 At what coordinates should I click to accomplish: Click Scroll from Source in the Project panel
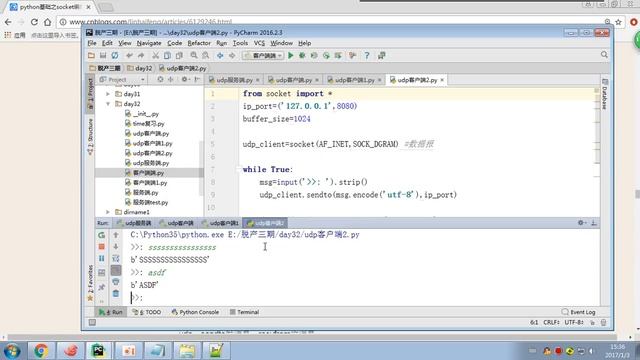160,80
